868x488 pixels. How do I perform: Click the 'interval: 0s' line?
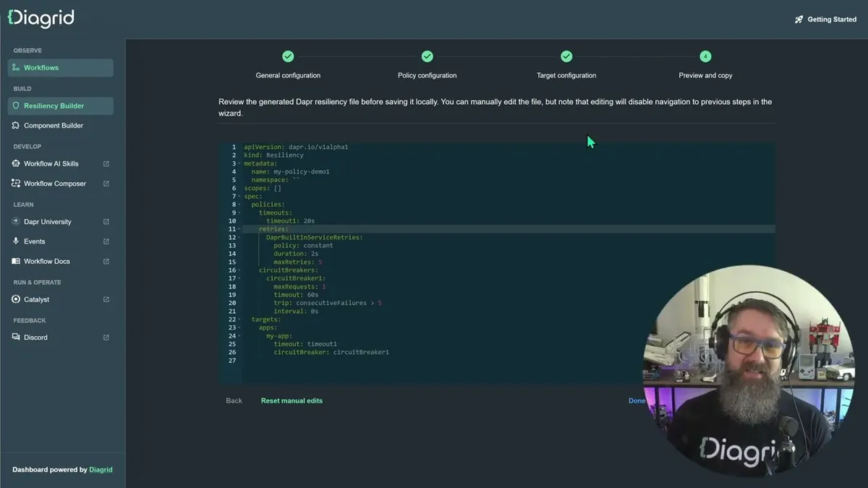[x=296, y=312]
